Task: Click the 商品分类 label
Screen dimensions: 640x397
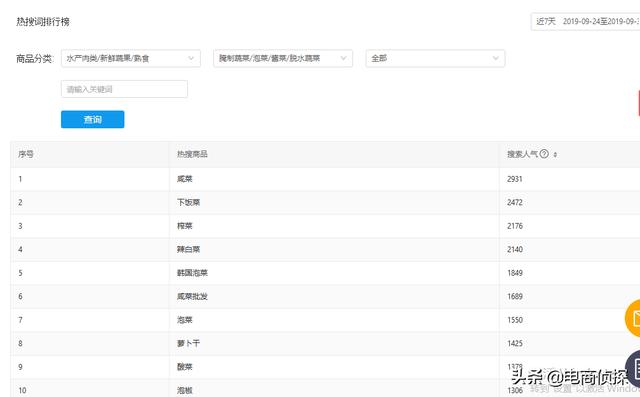Action: (x=35, y=59)
